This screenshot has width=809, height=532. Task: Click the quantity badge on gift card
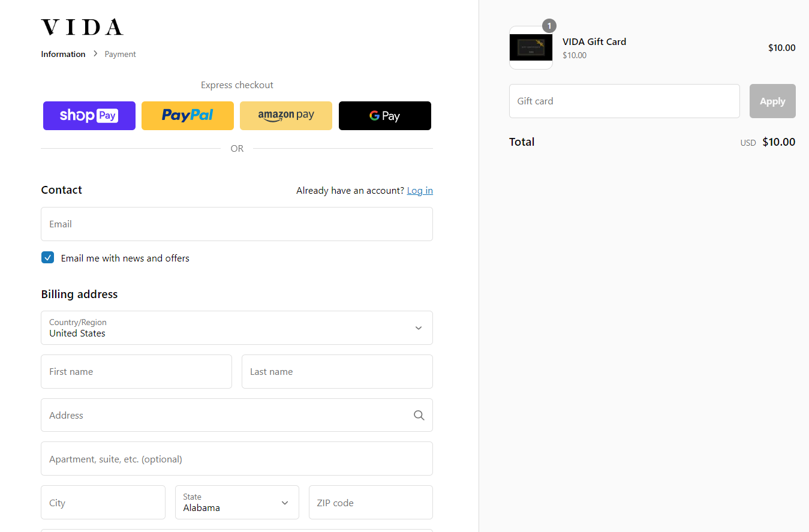(x=549, y=26)
